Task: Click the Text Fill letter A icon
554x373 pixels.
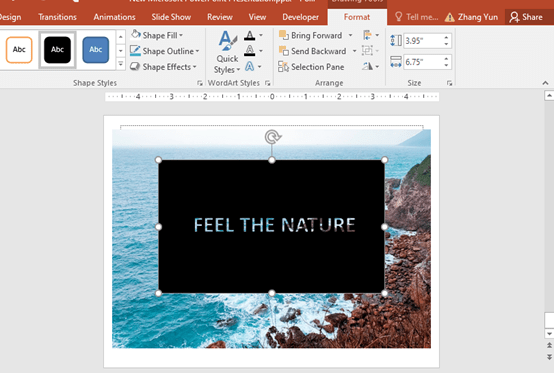Action: click(x=249, y=36)
